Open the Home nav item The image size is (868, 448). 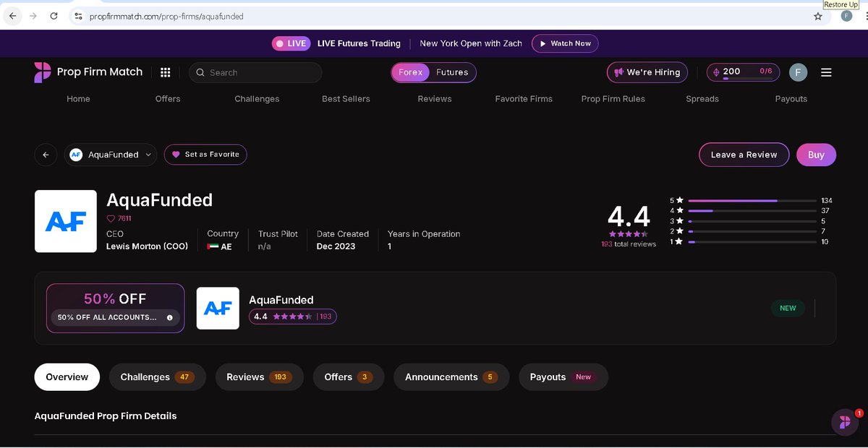[78, 99]
